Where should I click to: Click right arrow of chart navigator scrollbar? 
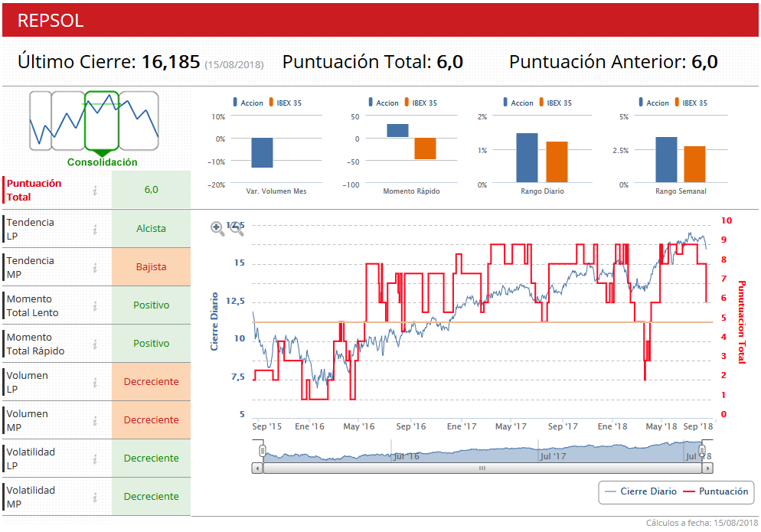coord(707,468)
